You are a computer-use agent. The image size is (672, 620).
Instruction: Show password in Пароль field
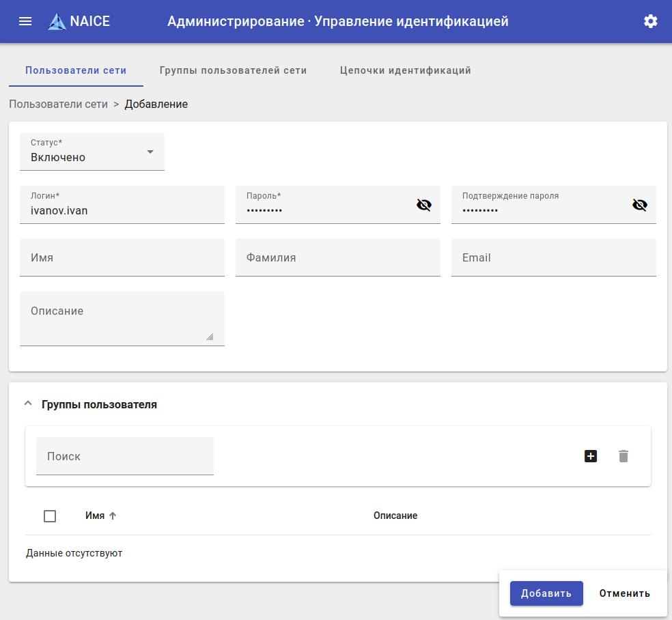click(x=424, y=204)
